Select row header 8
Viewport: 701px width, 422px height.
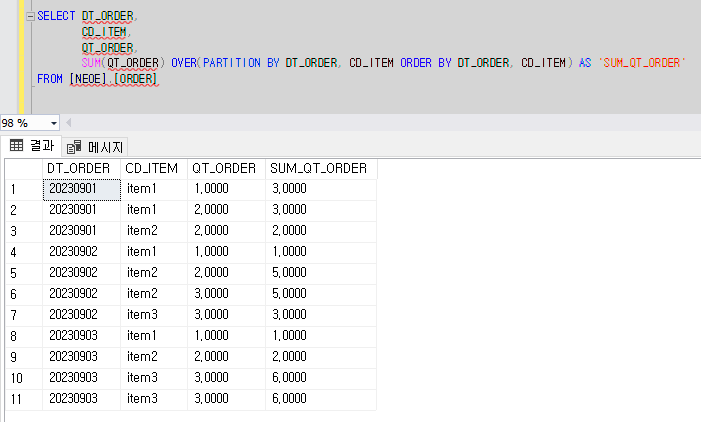point(24,337)
